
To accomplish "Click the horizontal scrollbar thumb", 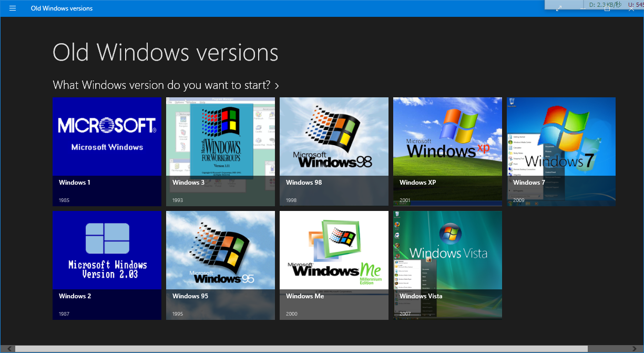I will coord(301,349).
